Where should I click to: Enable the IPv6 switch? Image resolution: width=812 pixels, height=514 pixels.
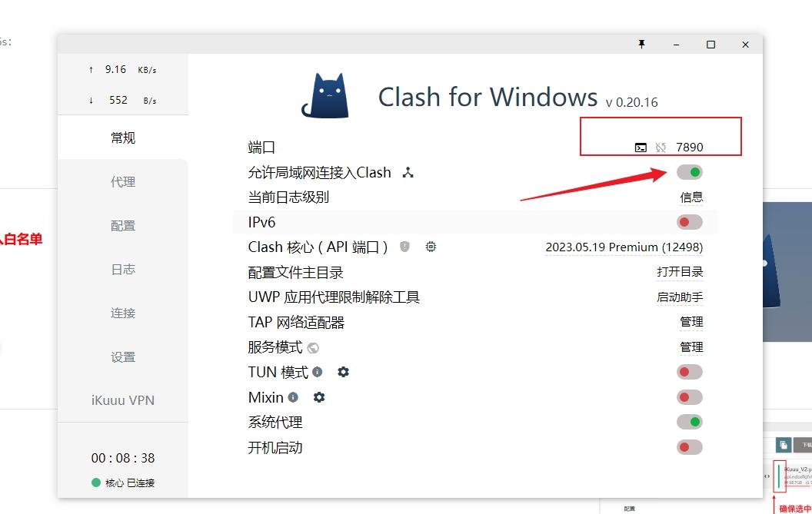point(690,222)
